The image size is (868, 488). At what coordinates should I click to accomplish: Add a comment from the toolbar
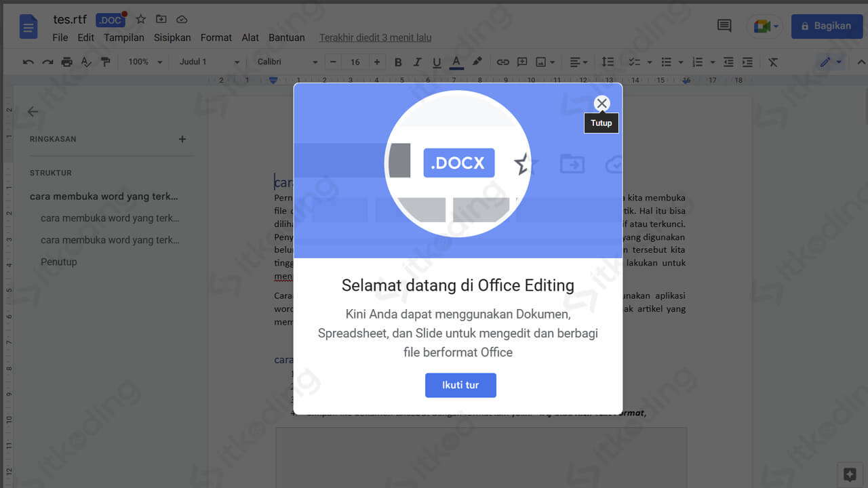tap(522, 62)
